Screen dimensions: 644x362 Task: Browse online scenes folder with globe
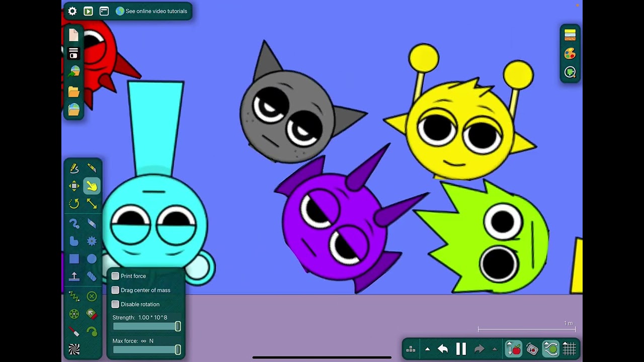[74, 110]
